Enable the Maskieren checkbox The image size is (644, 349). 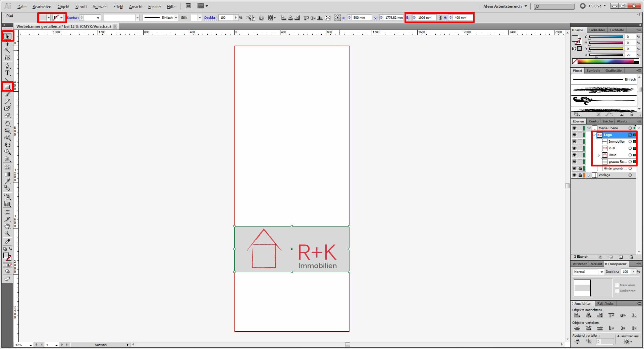617,285
